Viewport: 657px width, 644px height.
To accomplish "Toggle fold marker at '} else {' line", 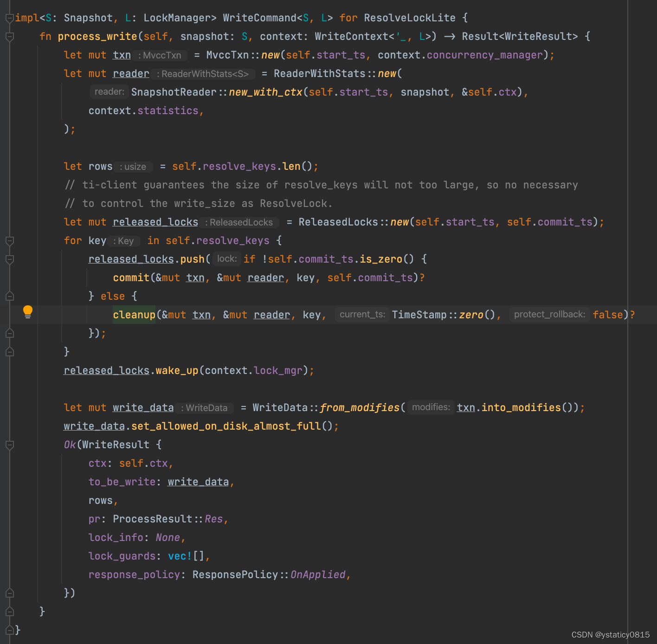I will (x=9, y=296).
